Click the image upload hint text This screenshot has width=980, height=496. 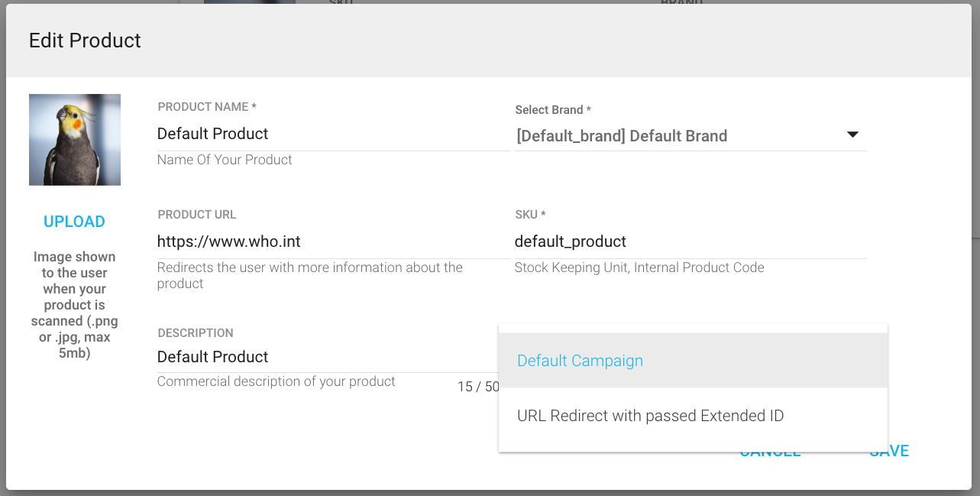point(75,305)
